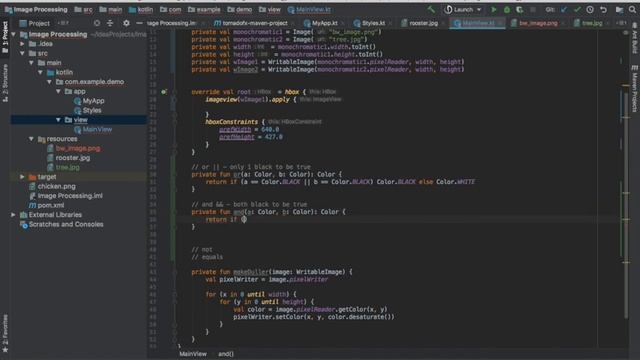The height and width of the screenshot is (360, 640).
Task: Click the src breadcrumb in navigation bar
Action: 83,9
